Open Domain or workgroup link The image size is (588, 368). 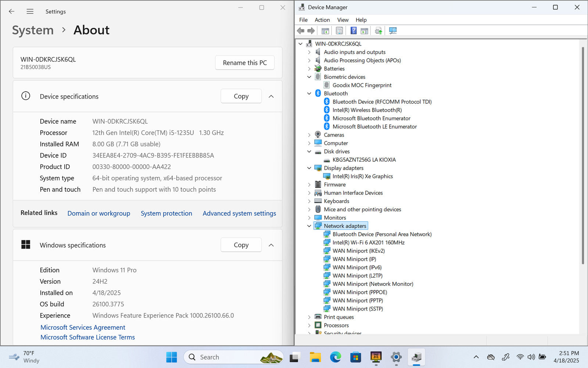[99, 213]
